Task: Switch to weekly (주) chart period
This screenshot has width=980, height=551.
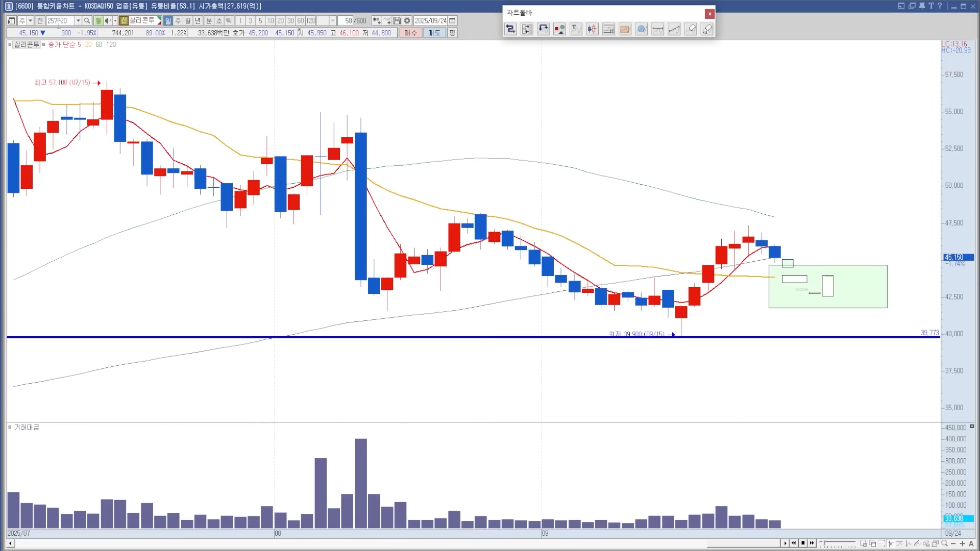Action: pos(178,21)
